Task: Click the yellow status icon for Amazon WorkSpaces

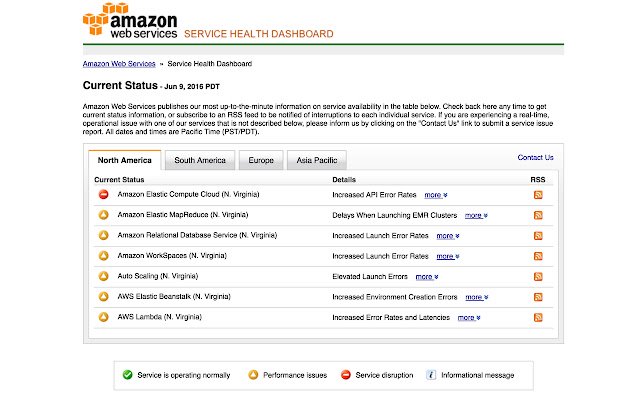Action: tap(104, 256)
